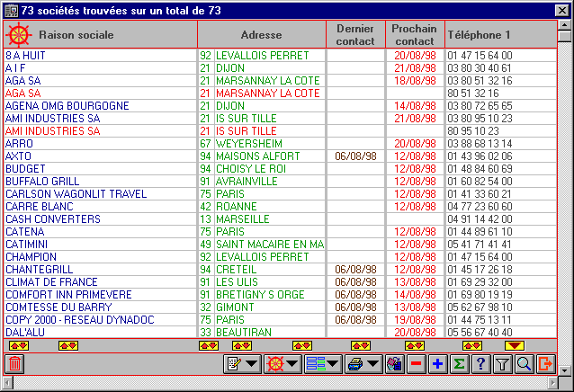The height and width of the screenshot is (392, 574).
Task: Select the CATIMINI company name
Action: (26, 245)
